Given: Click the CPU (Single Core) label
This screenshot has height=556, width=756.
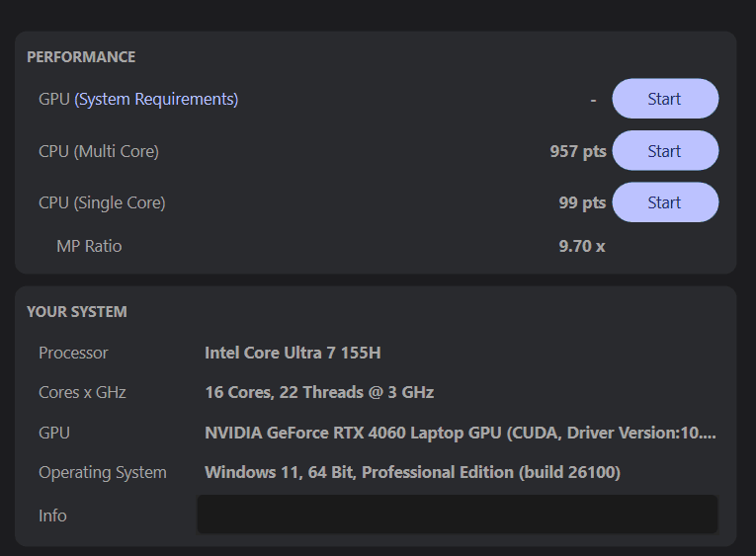Looking at the screenshot, I should coord(102,202).
